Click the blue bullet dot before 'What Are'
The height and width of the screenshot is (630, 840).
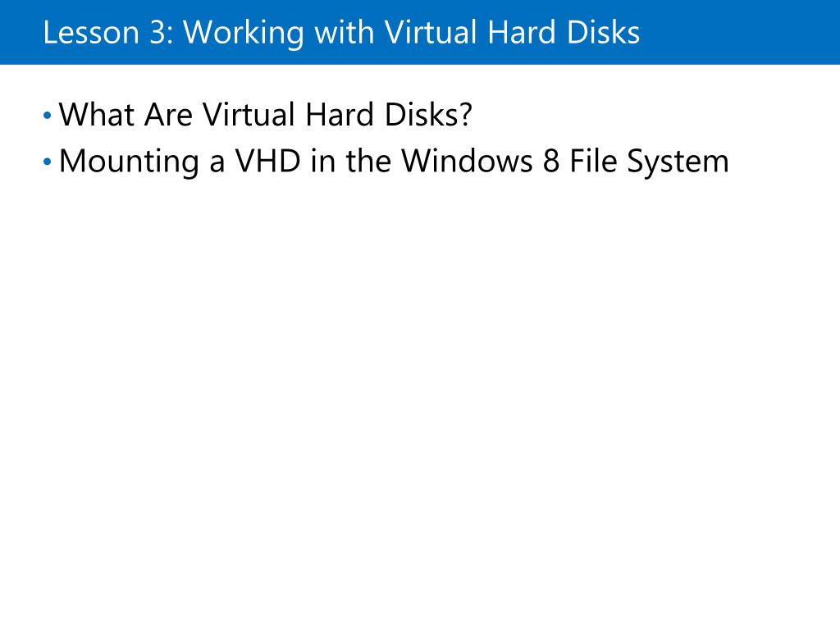[x=47, y=115]
